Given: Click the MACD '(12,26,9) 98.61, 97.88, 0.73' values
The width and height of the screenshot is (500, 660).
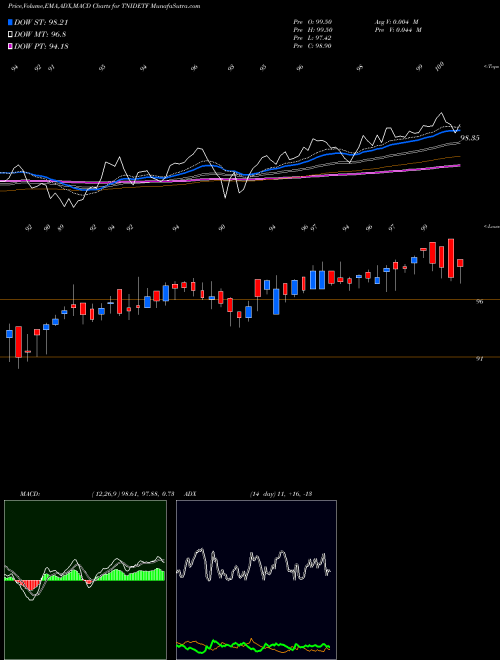Looking at the screenshot, I should point(133,494).
